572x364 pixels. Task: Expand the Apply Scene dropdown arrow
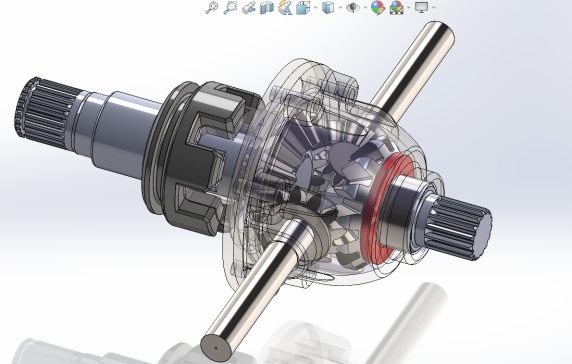[x=409, y=8]
